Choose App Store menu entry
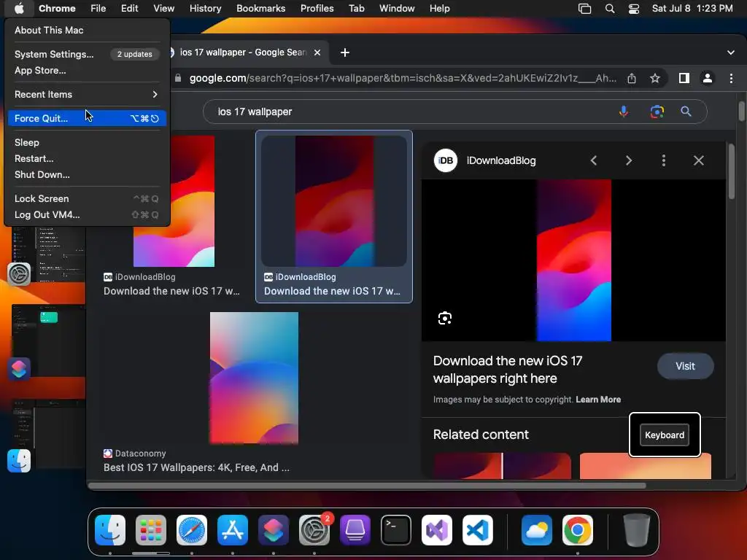The width and height of the screenshot is (747, 560). point(87,70)
